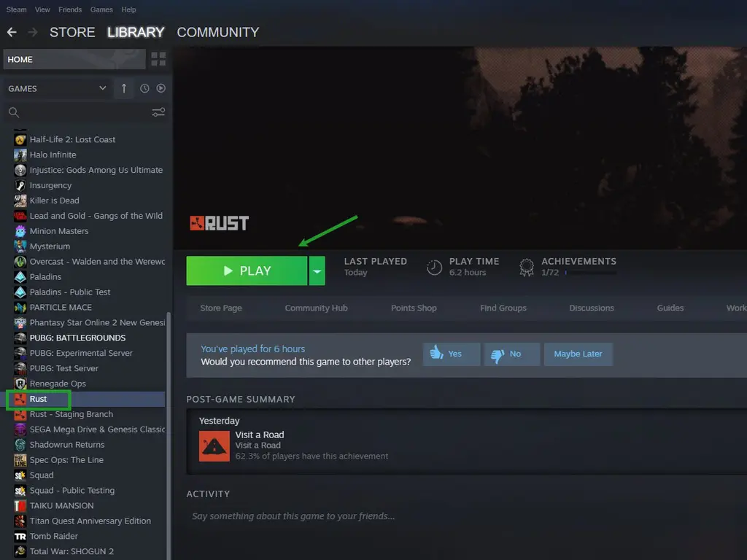Image resolution: width=747 pixels, height=560 pixels.
Task: Expand the Games category dropdown
Action: tap(102, 88)
